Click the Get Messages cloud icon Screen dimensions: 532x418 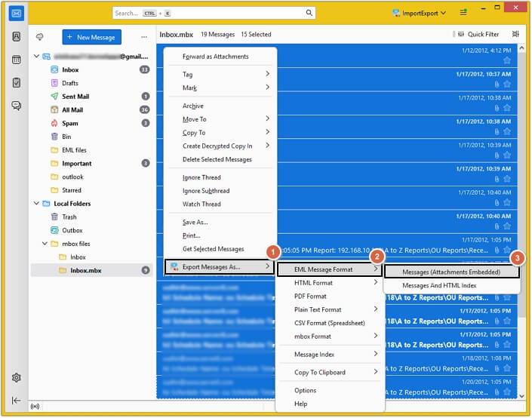[x=39, y=36]
